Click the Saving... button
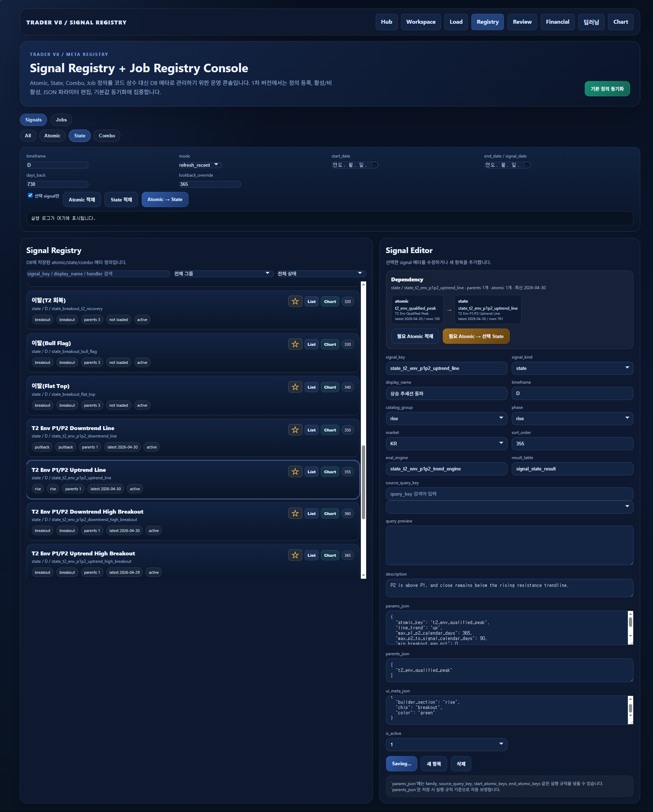Screen dimensions: 653x812 click(x=401, y=764)
